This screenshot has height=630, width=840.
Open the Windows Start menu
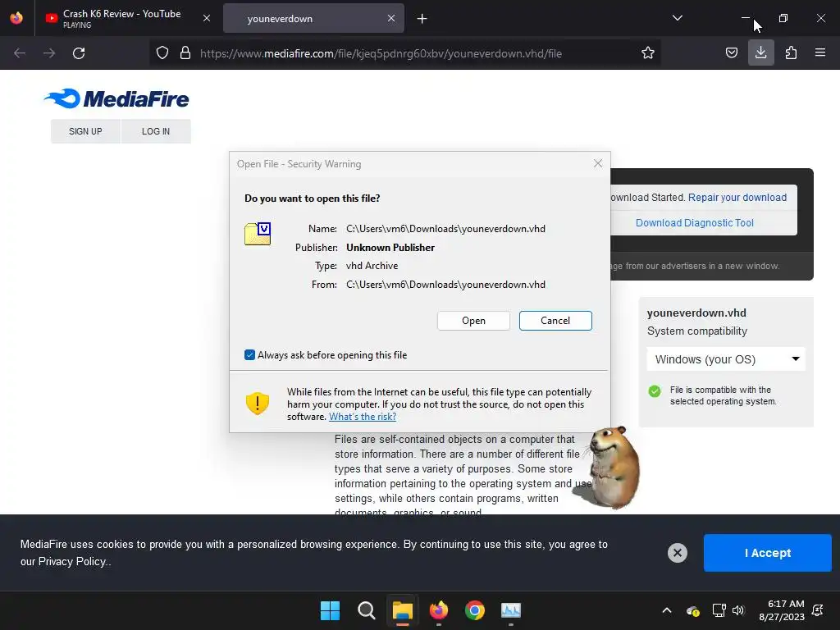point(330,610)
